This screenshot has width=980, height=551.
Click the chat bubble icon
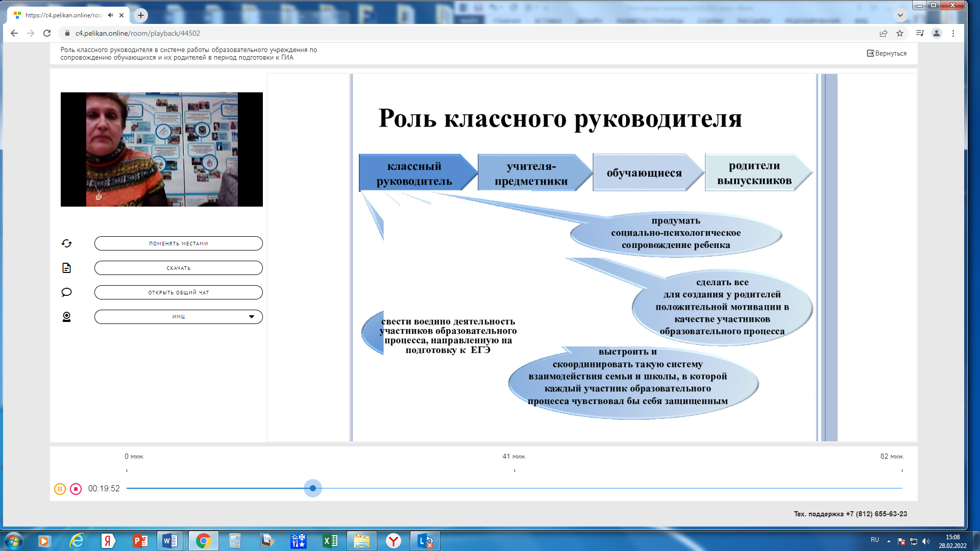(66, 292)
